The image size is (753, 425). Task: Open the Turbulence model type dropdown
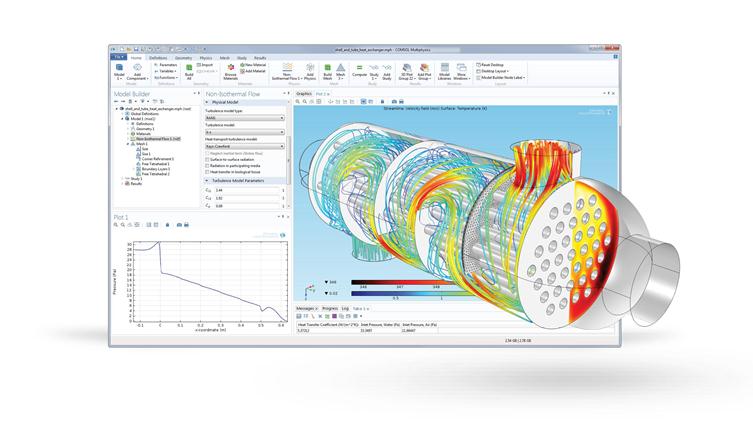coord(244,118)
